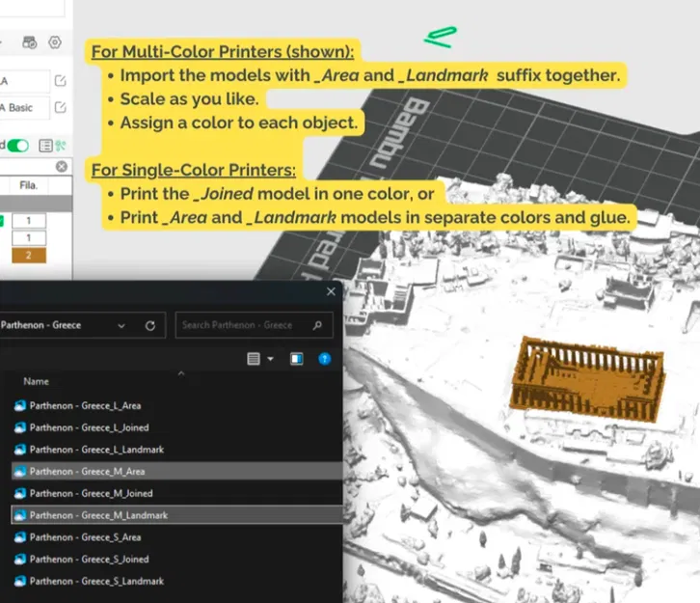
Task: Toggle the preview pane icon
Action: 296,359
